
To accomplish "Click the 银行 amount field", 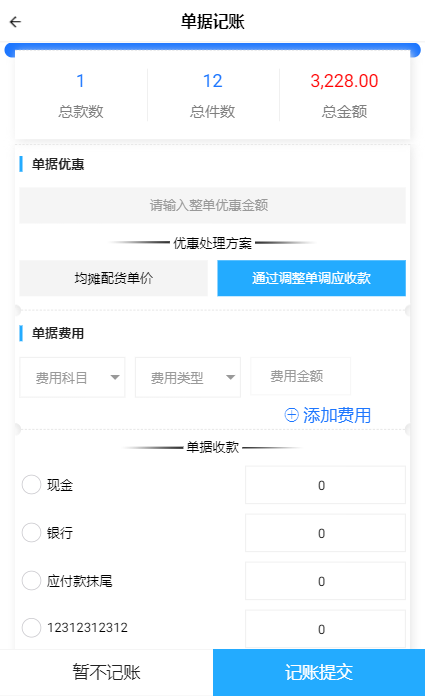I will click(x=325, y=533).
